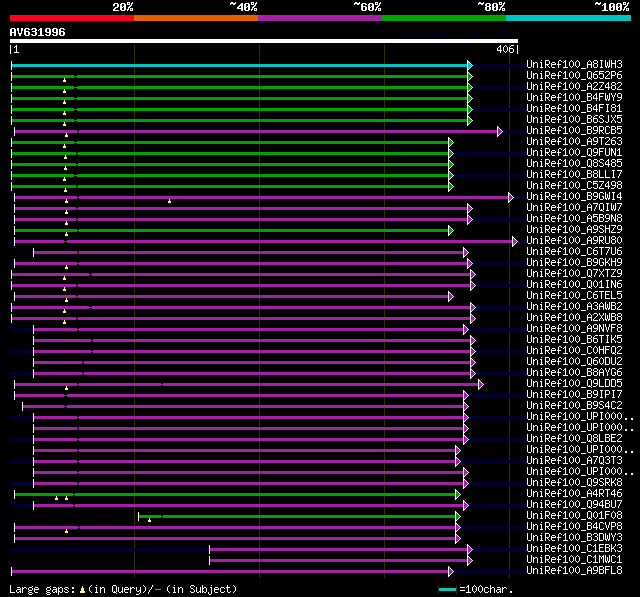
Task: Click the yellow gap symbol in the legend
Action: pos(82,590)
